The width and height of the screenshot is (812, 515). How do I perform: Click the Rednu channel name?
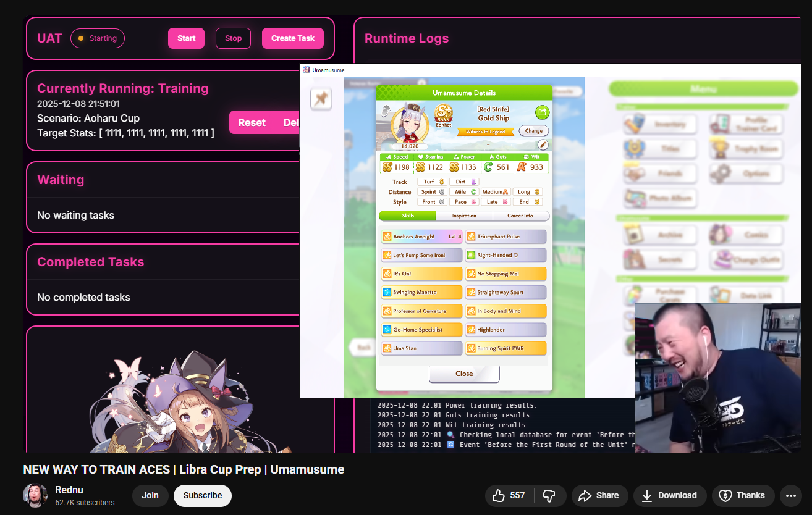pos(69,490)
